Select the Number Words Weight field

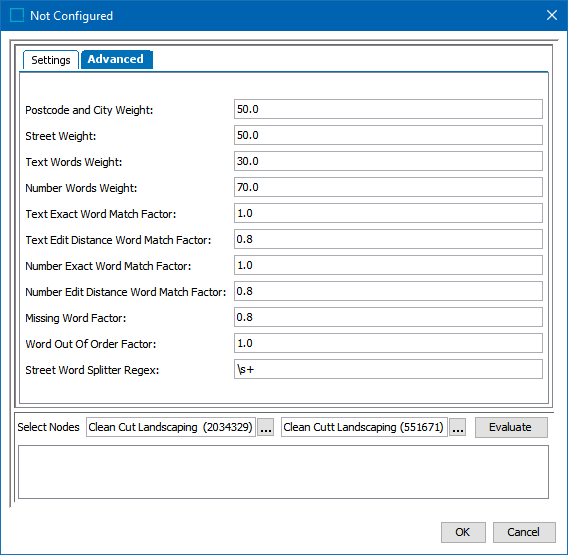pyautogui.click(x=388, y=187)
